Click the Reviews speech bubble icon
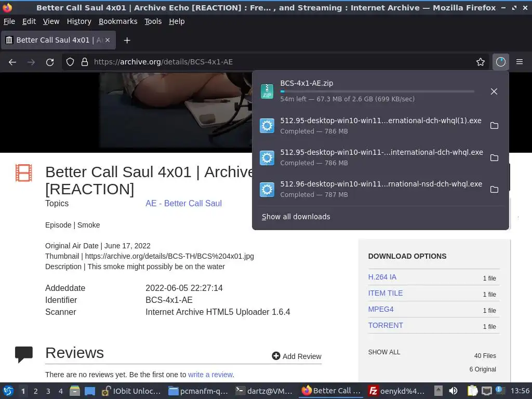 pos(24,354)
